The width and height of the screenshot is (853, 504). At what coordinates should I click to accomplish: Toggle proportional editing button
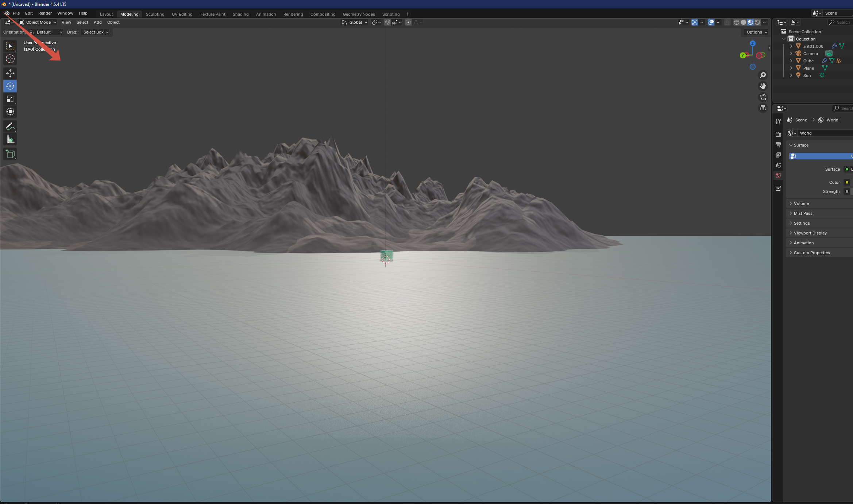pyautogui.click(x=408, y=22)
